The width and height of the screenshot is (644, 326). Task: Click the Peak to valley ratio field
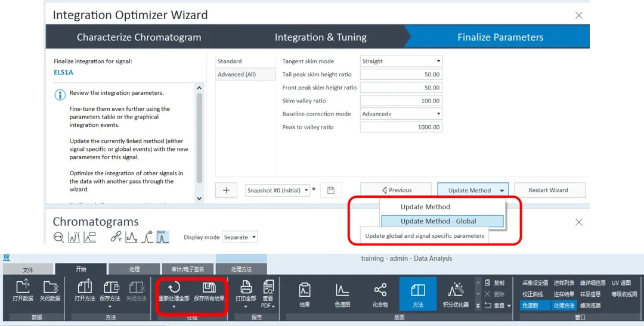click(x=401, y=127)
